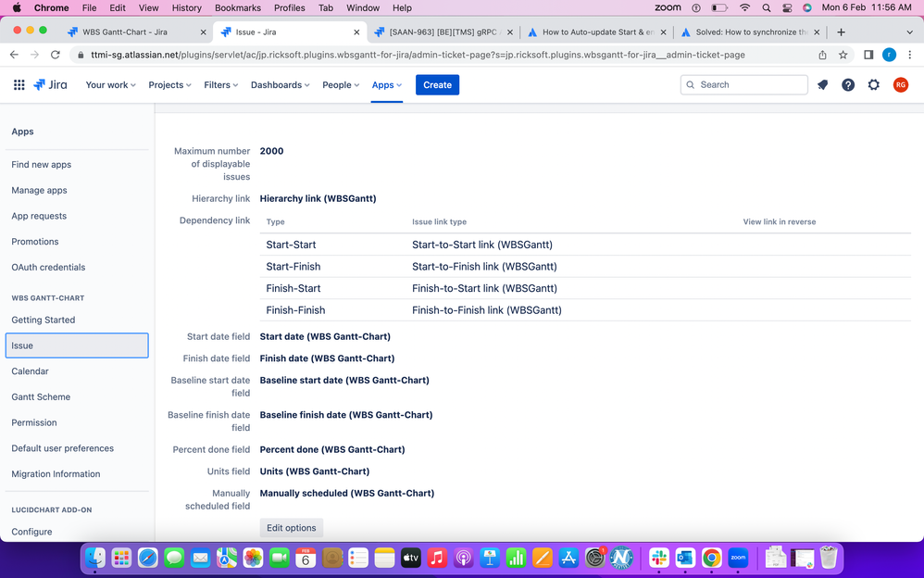Open Chrome profile avatar 'r'
This screenshot has width=924, height=578.
coord(889,55)
